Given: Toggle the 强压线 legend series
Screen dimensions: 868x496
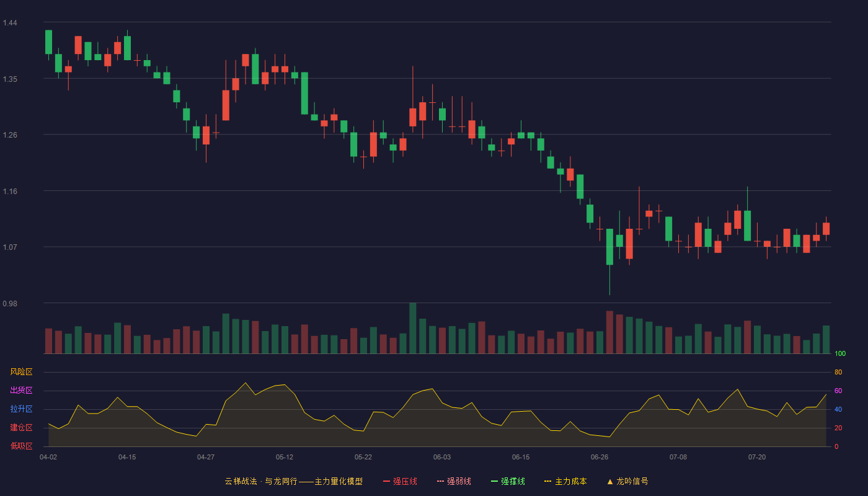Looking at the screenshot, I should coord(400,481).
